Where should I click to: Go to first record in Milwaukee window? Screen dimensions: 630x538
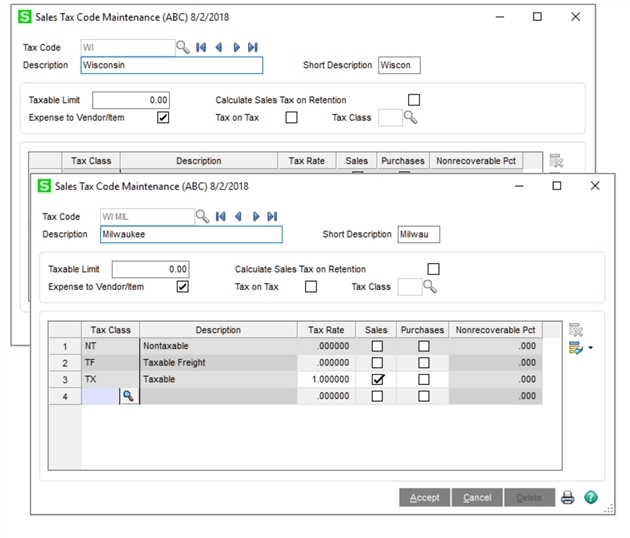tap(220, 216)
